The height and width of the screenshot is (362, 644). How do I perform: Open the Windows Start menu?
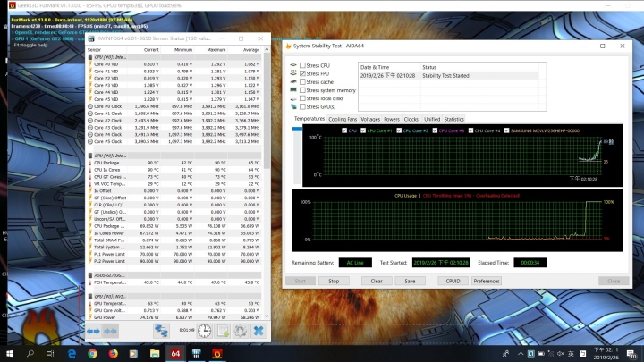(x=10, y=353)
